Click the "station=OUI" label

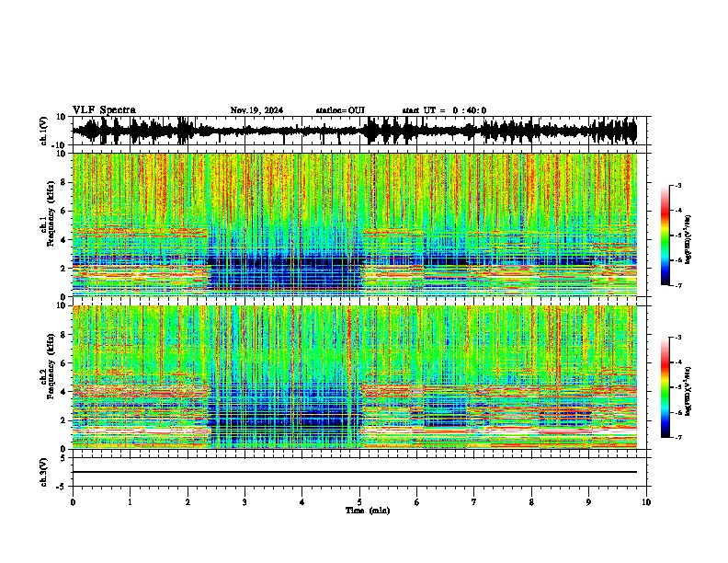[340, 110]
